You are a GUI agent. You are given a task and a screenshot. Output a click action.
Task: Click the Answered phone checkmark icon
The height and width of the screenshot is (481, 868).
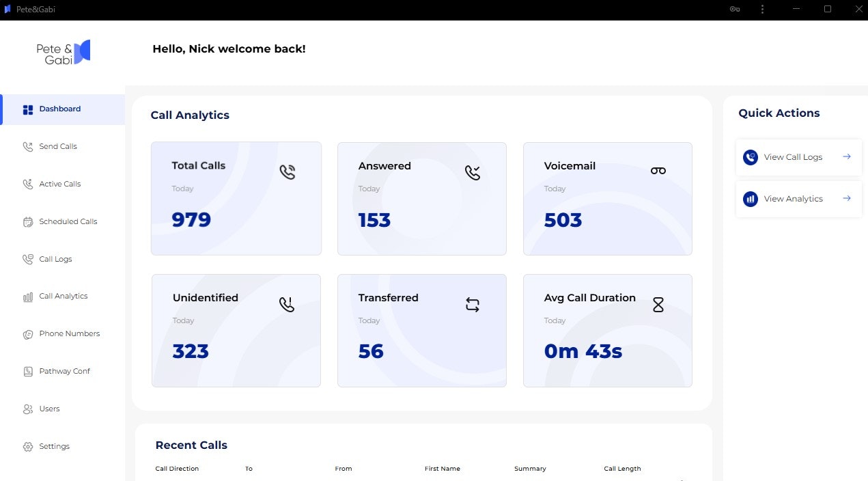(473, 172)
